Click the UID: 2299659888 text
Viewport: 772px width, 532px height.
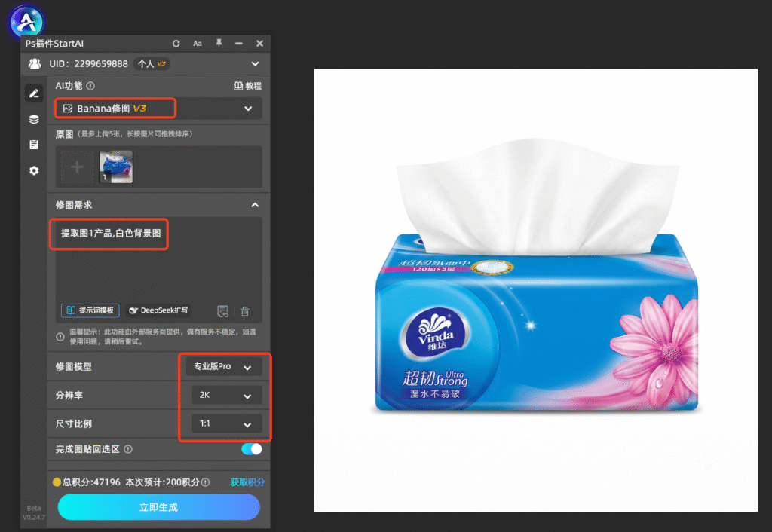pos(89,63)
